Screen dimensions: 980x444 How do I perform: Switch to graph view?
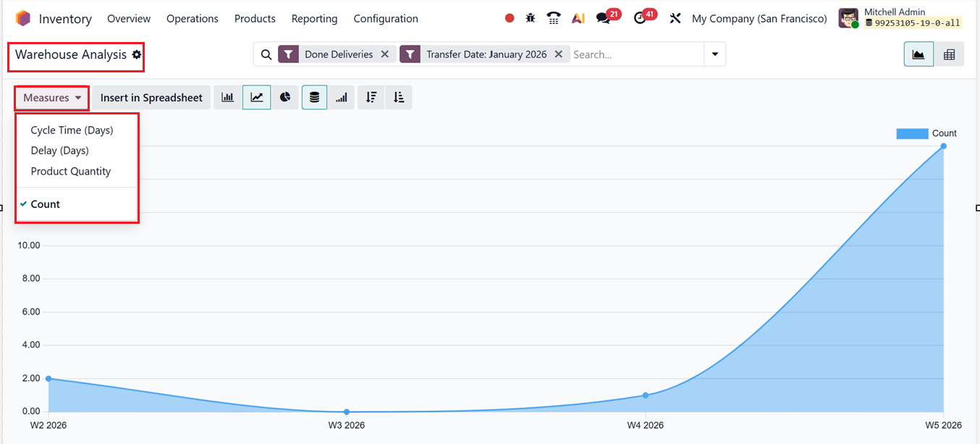point(918,54)
